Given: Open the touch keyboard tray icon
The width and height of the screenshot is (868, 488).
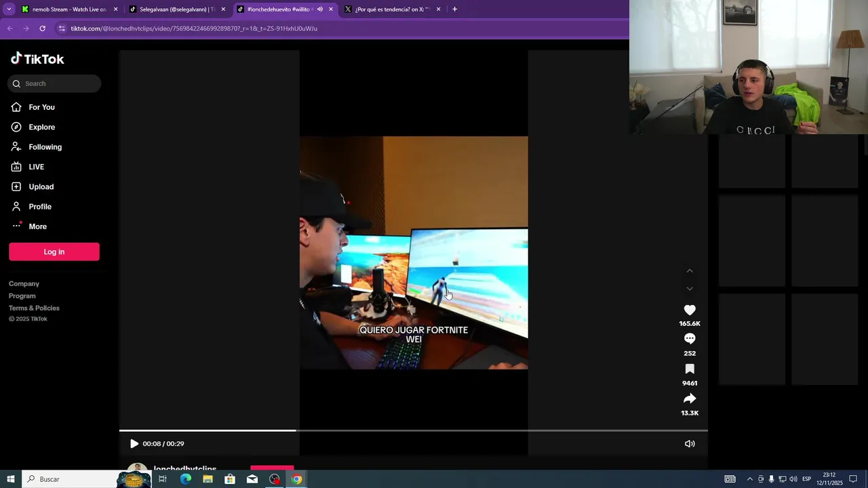Looking at the screenshot, I should point(730,479).
